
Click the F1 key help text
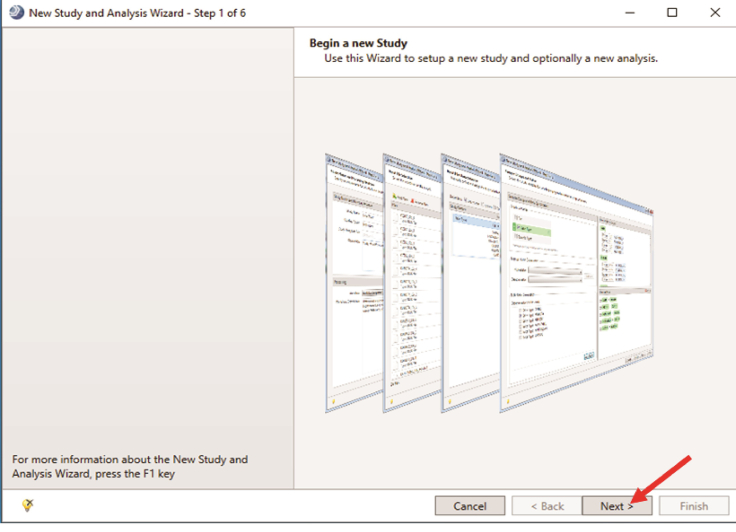tap(130, 466)
